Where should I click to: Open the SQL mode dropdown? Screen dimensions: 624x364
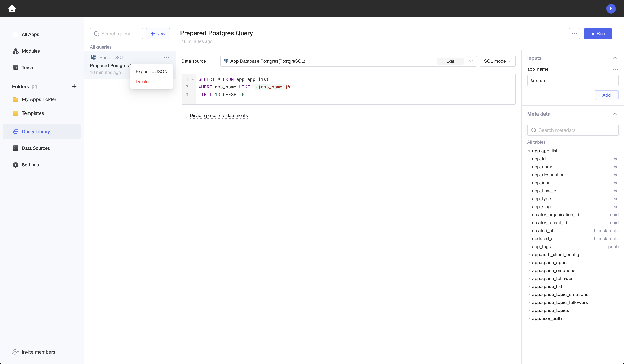[497, 61]
